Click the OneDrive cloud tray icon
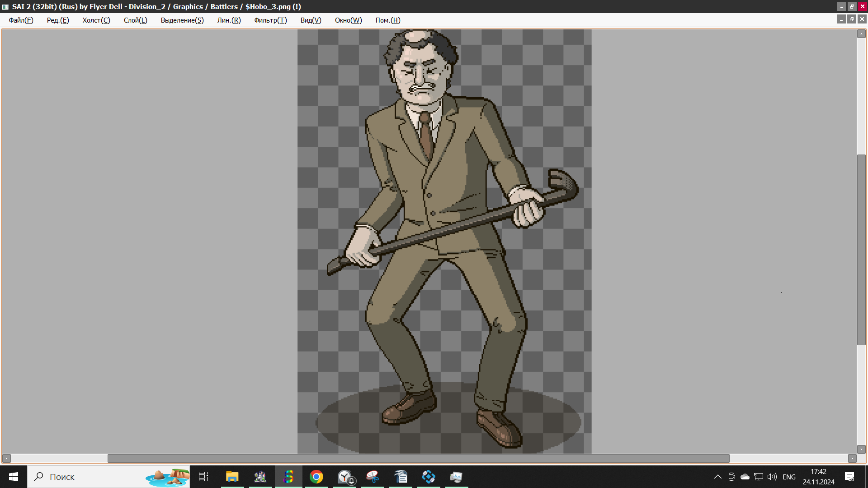 click(x=745, y=477)
